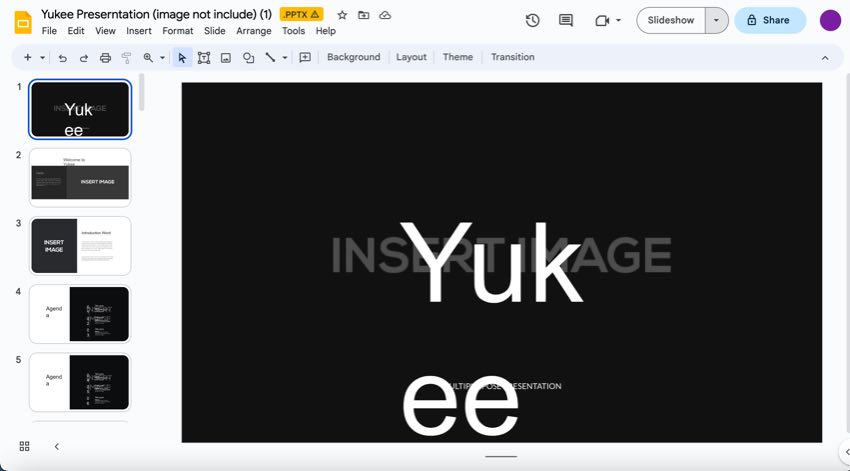The width and height of the screenshot is (850, 471).
Task: Move presentation to a folder icon
Action: (364, 15)
